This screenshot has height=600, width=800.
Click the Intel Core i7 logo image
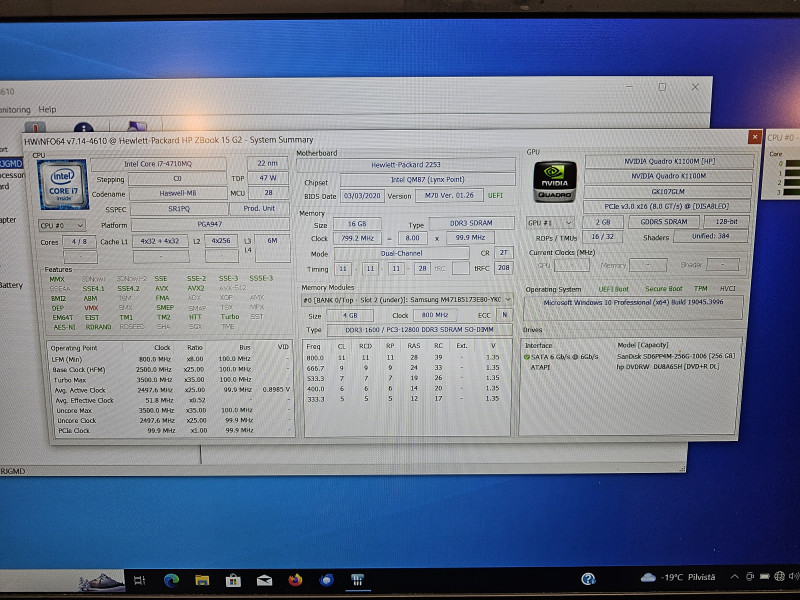point(64,184)
